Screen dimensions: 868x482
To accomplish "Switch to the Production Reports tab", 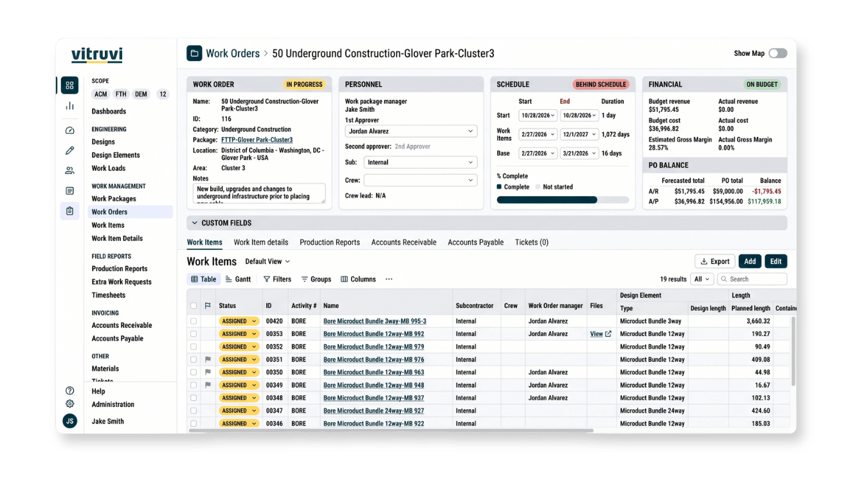I will pos(330,242).
